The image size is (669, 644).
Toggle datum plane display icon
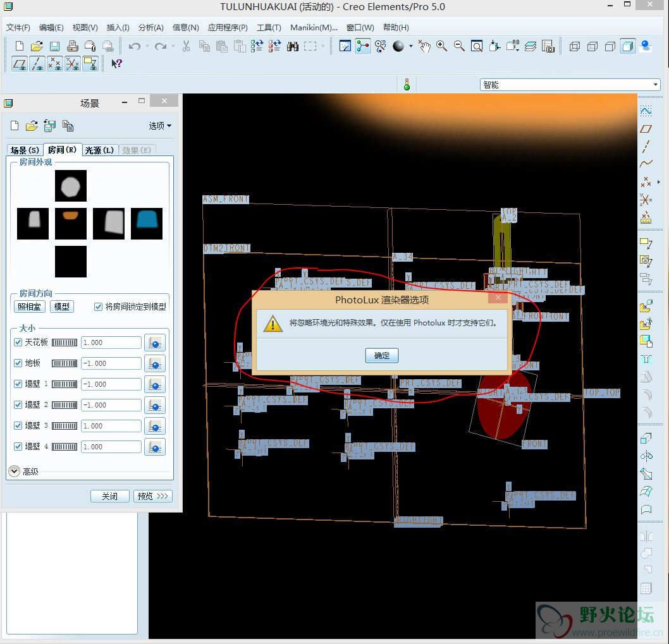(x=19, y=64)
